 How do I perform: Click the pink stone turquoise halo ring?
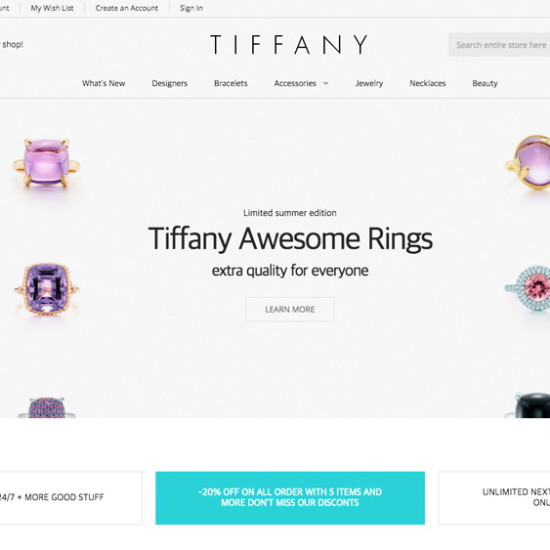tap(528, 288)
